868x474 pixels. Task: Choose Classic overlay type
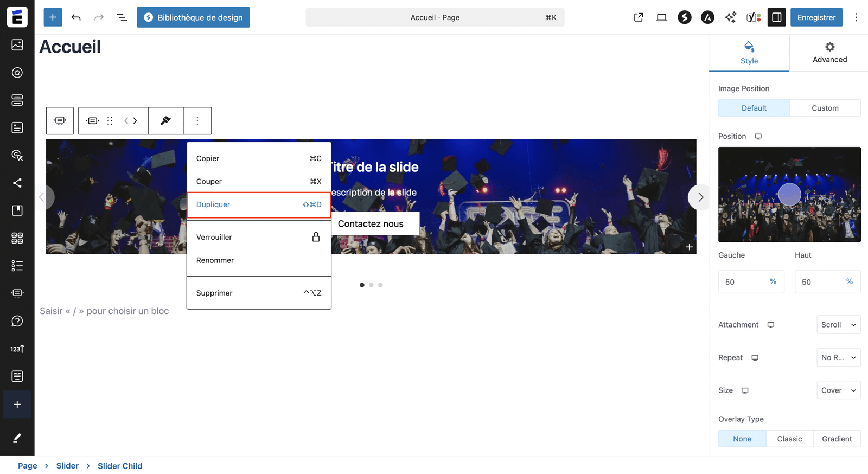tap(789, 439)
